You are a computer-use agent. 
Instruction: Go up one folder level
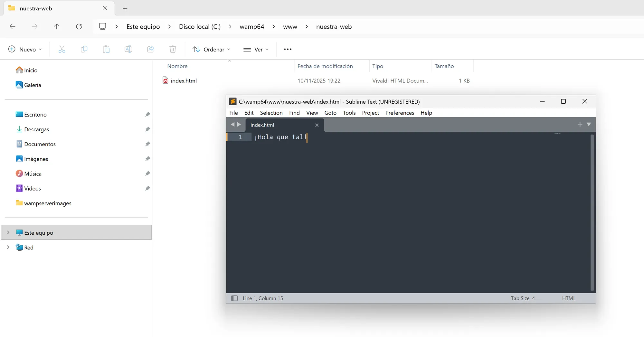(57, 27)
